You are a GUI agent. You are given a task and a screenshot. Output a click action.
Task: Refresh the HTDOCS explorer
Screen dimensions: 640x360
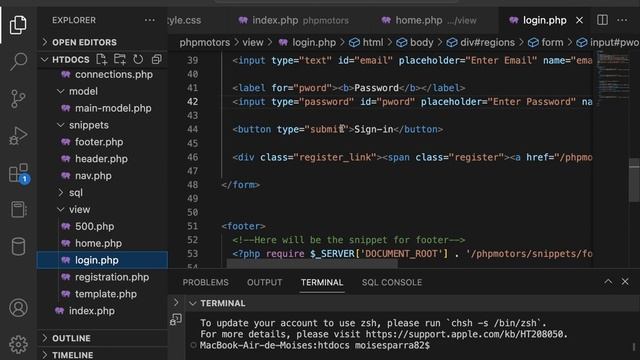(x=138, y=60)
